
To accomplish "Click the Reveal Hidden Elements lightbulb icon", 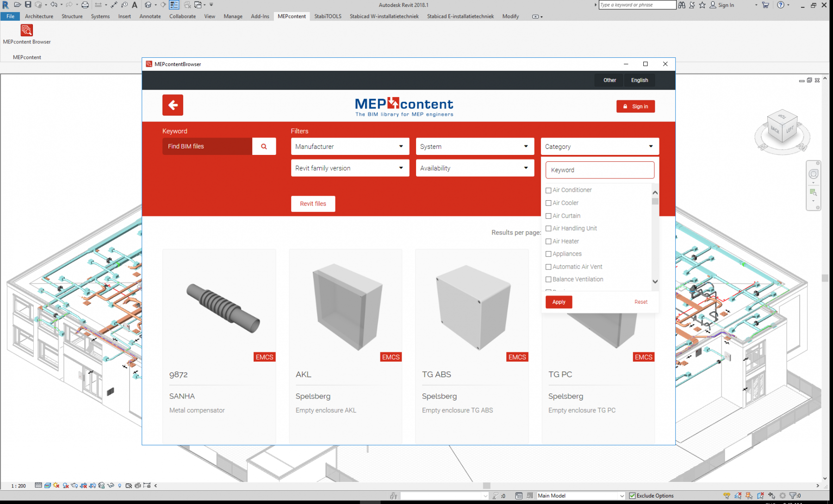I will (x=120, y=486).
